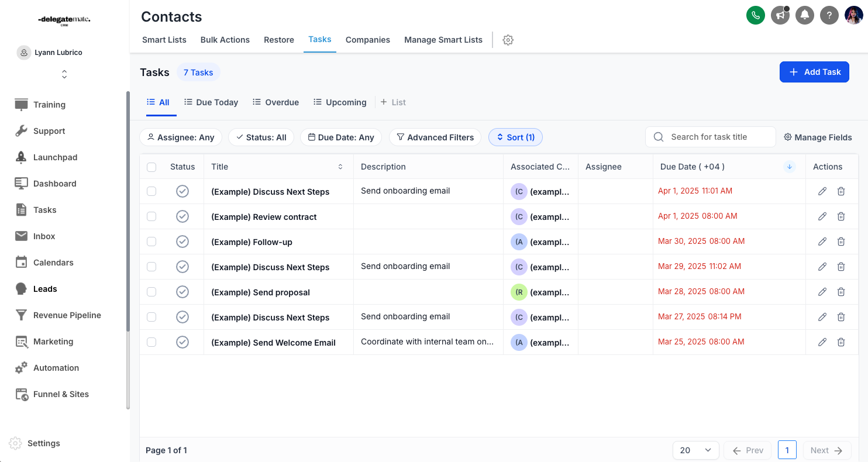
Task: Show the Overdue task list tab
Action: tap(276, 102)
